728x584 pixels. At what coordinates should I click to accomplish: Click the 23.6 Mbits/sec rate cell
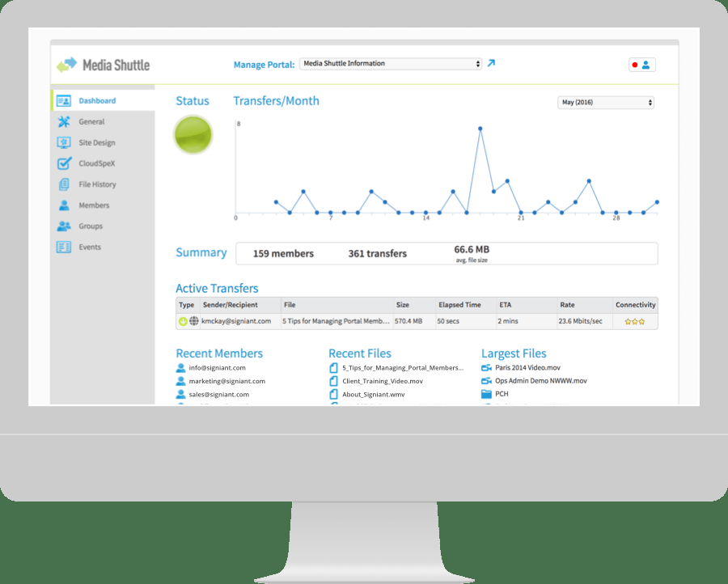pyautogui.click(x=580, y=321)
